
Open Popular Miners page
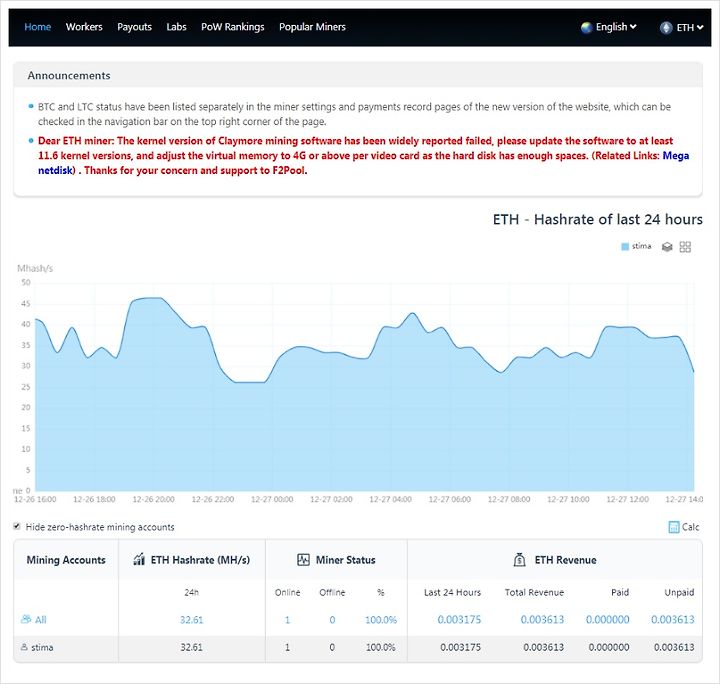pyautogui.click(x=312, y=27)
